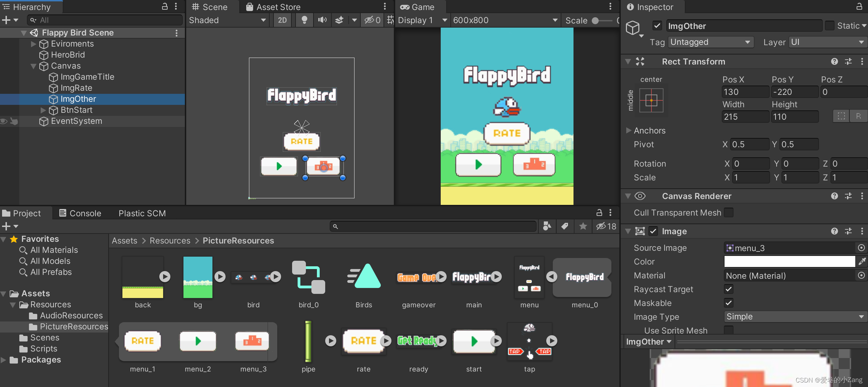Switch to Asset Store tab
Screen dimensions: 868x387
click(273, 7)
